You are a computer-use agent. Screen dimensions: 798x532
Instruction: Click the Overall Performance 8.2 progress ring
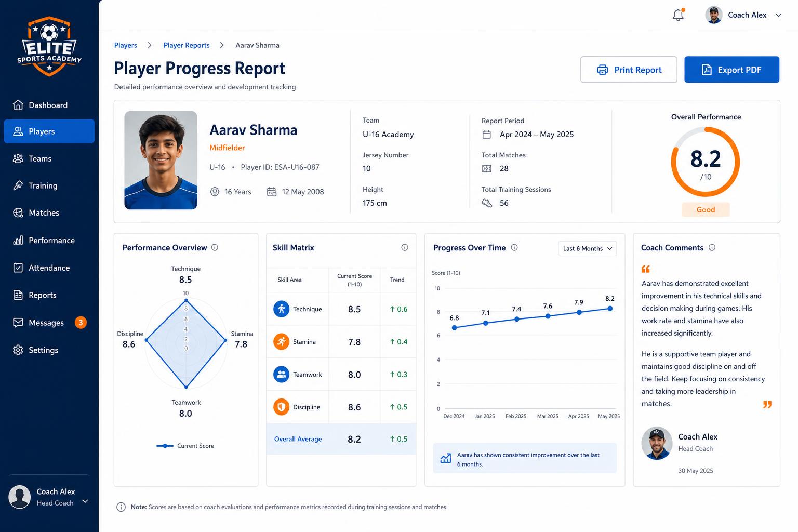point(706,162)
